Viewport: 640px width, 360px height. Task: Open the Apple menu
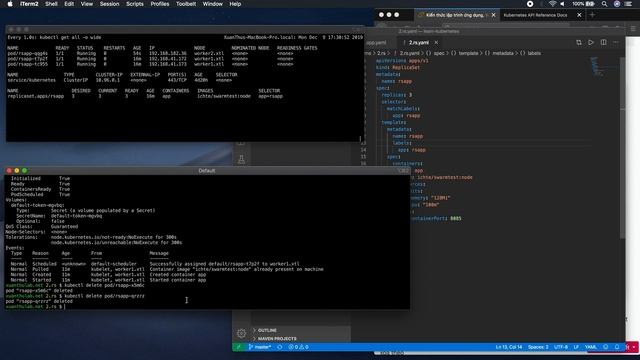coord(10,4)
